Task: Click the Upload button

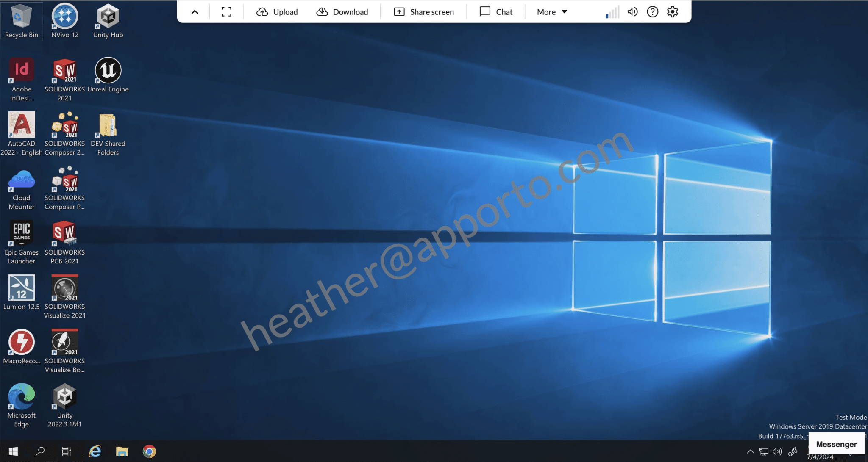Action: pyautogui.click(x=277, y=11)
